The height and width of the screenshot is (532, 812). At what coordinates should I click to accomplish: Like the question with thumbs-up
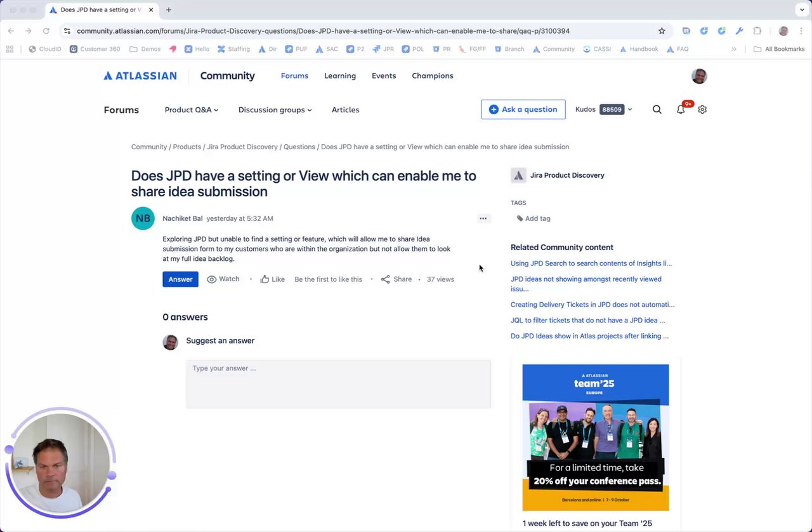click(x=265, y=279)
